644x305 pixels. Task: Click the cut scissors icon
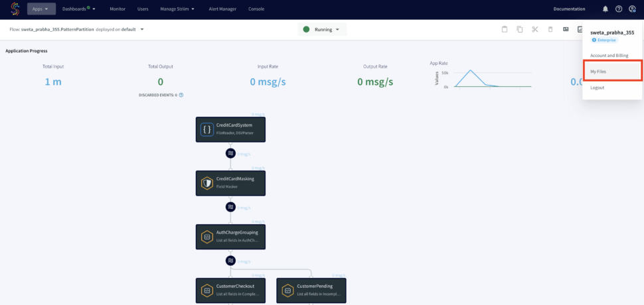point(535,29)
